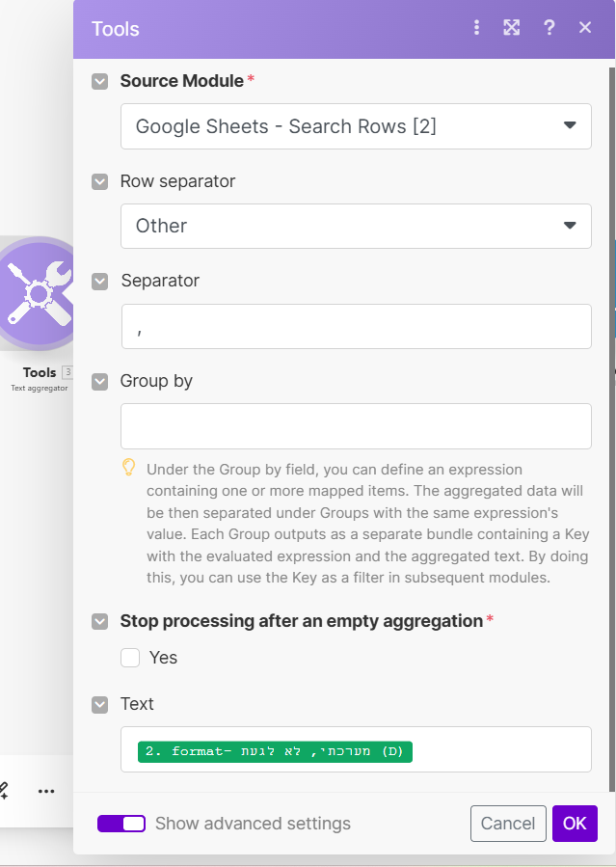Click the arrow icon beside Text label
Viewport: 616px width, 867px height.
tap(100, 704)
